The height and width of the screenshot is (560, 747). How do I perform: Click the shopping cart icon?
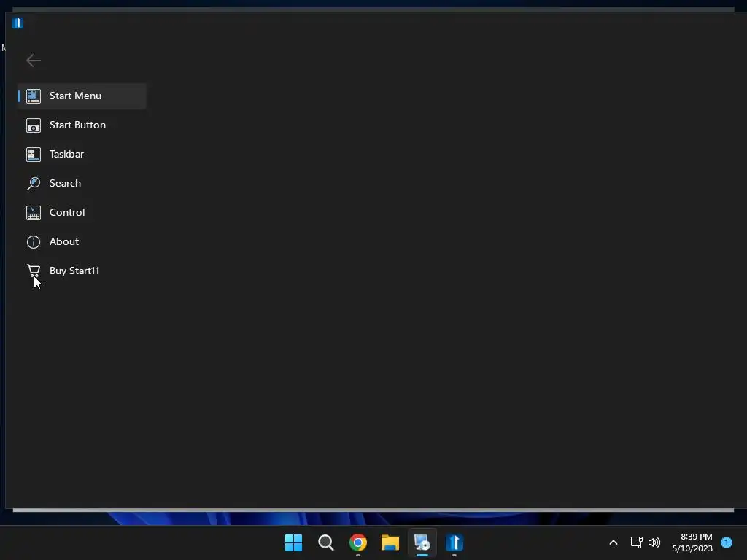point(34,271)
